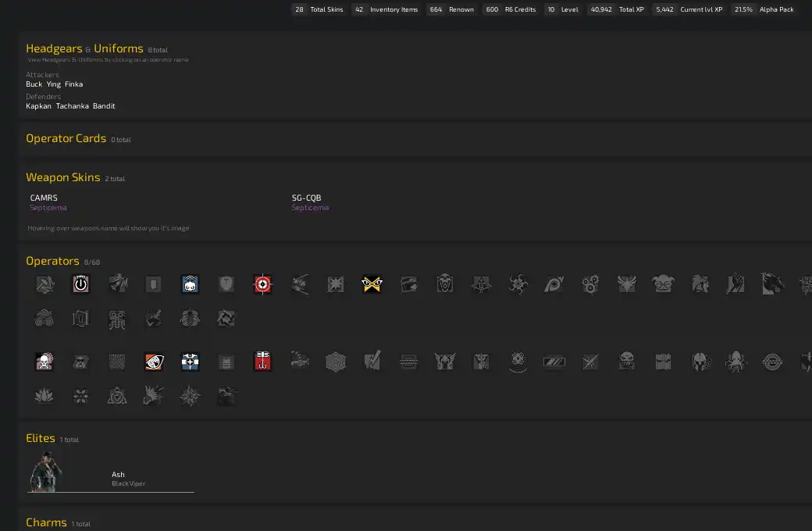Select the Kapkan red trap operator icon
This screenshot has height=531, width=812.
click(262, 362)
